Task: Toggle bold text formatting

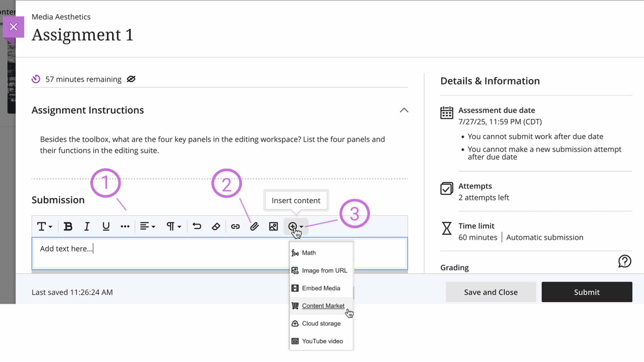Action: coord(68,226)
